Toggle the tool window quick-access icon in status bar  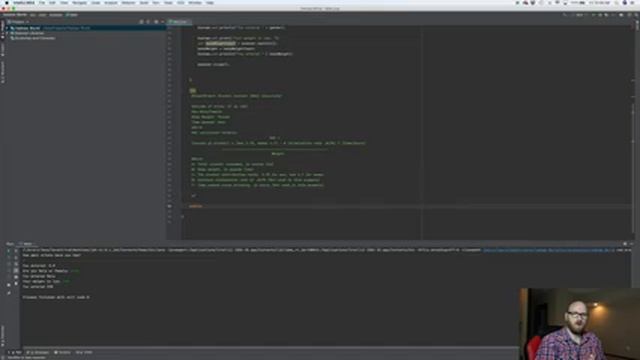tap(3, 358)
